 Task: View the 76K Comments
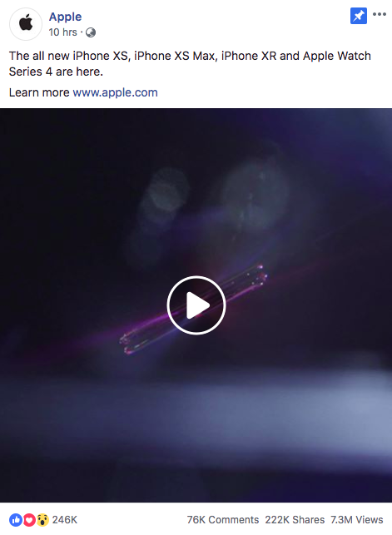tap(223, 520)
